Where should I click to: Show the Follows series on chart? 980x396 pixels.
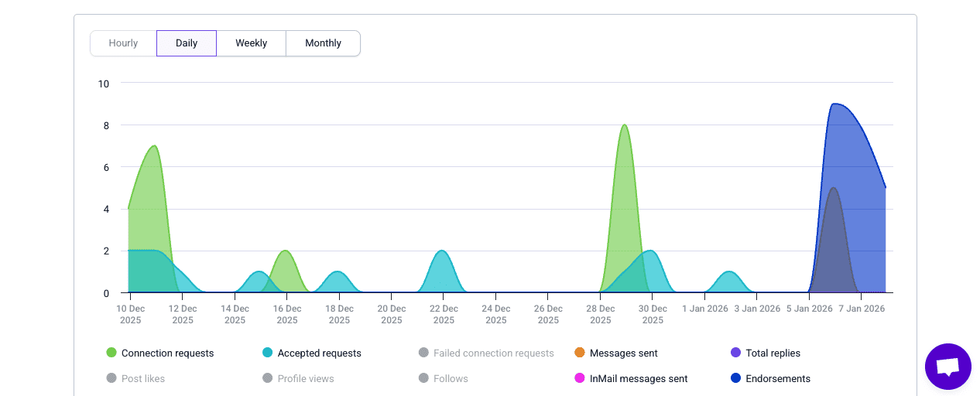(x=451, y=378)
